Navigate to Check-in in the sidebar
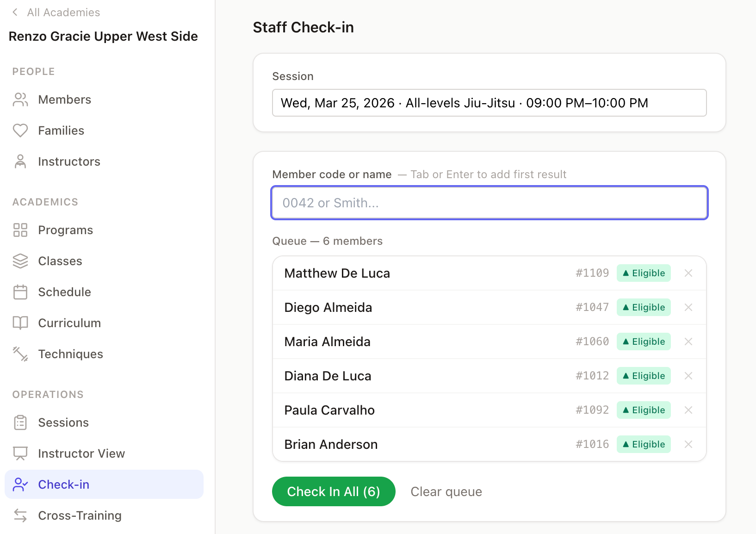Image resolution: width=756 pixels, height=534 pixels. [63, 484]
